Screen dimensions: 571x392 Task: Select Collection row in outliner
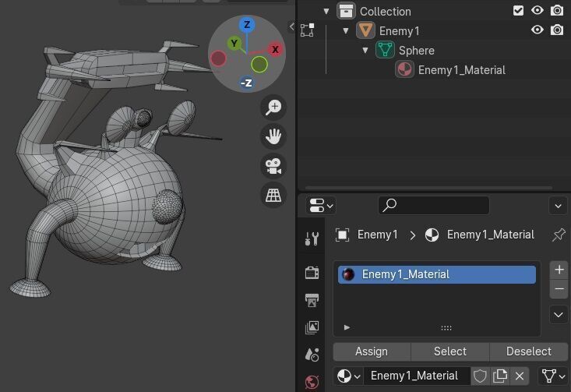[x=434, y=11]
